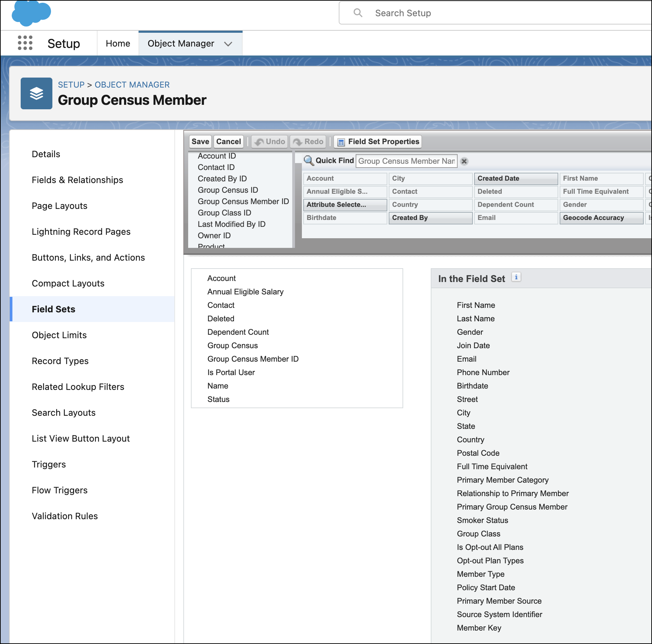Click Status in available fields list
Screen dimensions: 652x644
[218, 399]
